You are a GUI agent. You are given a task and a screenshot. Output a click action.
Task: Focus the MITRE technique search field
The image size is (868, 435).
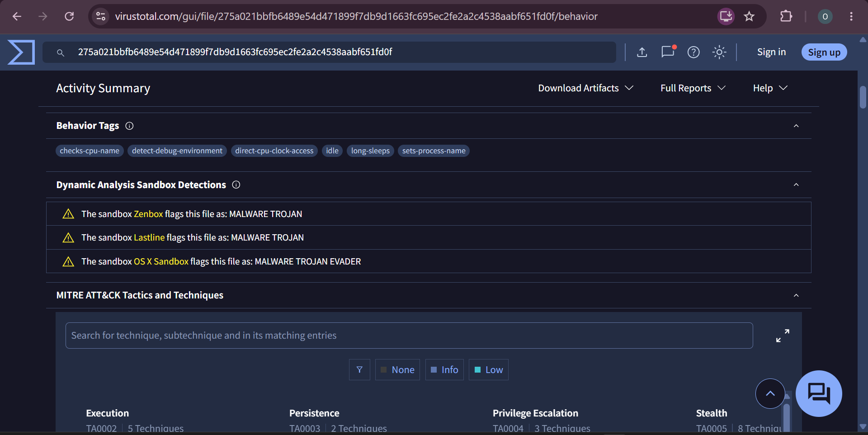(409, 336)
